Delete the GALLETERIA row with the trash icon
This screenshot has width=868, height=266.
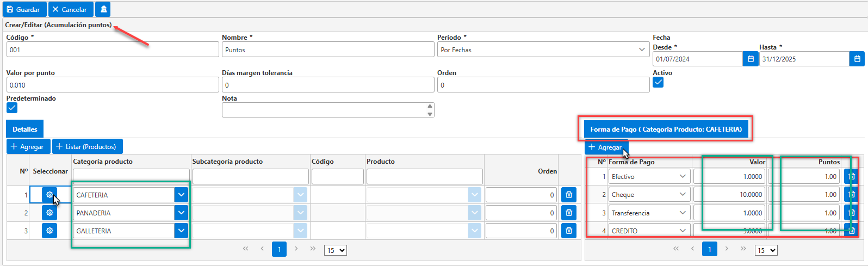(x=569, y=231)
